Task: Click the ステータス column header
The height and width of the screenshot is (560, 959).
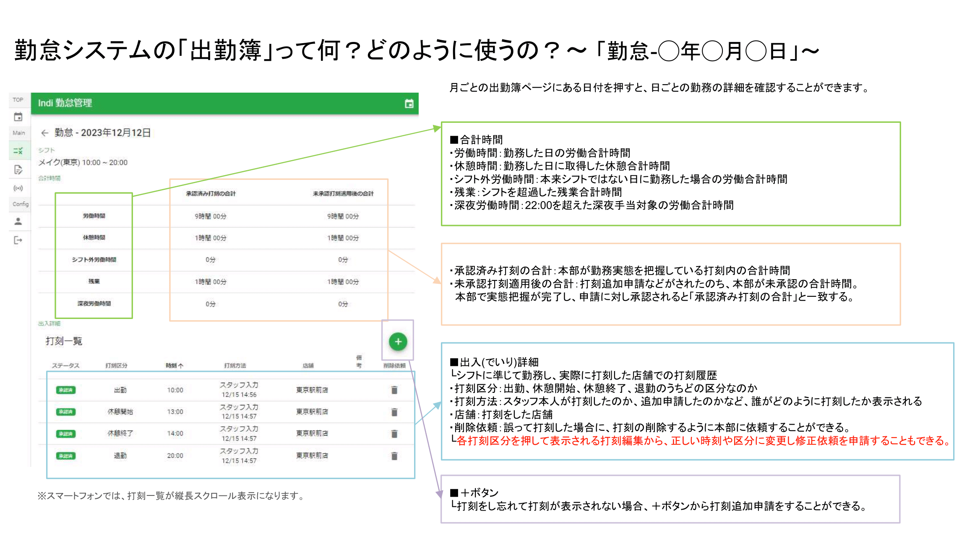Action: (x=65, y=366)
